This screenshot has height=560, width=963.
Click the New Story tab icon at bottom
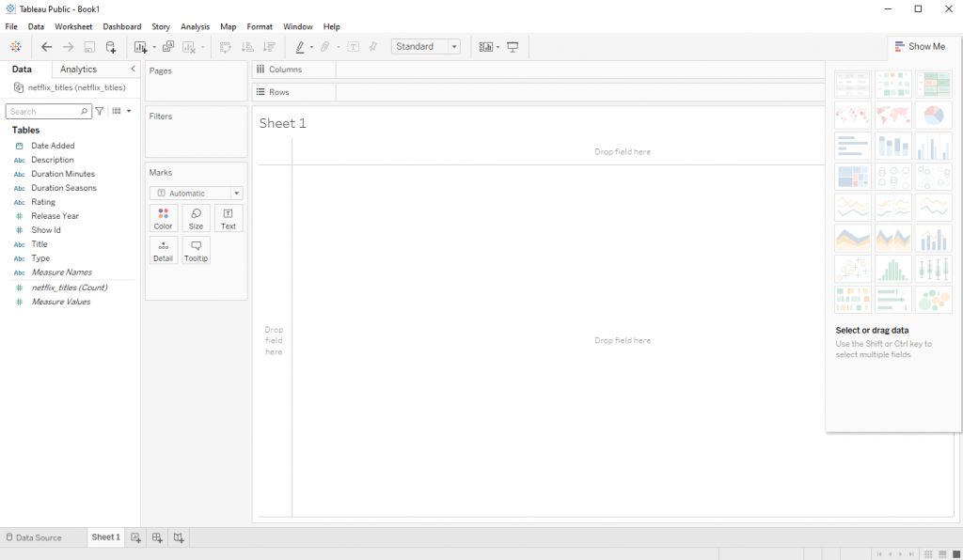179,537
